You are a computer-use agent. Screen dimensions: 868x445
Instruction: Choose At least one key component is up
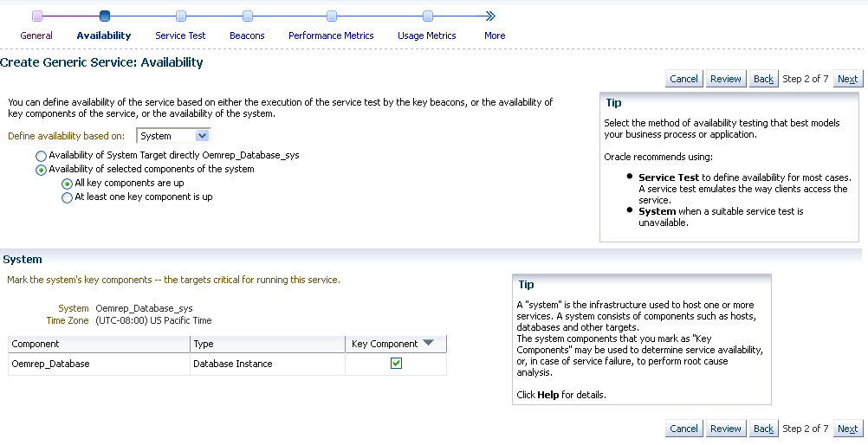pos(67,197)
